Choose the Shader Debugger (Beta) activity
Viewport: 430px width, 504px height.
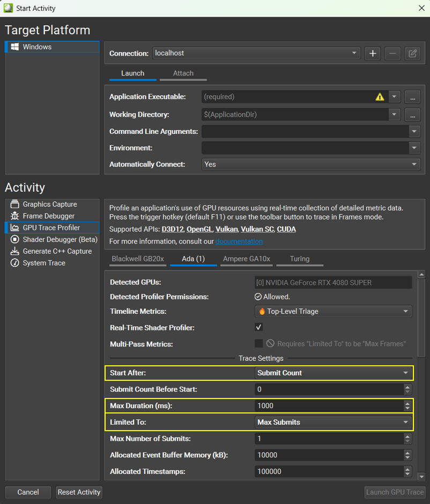(60, 239)
